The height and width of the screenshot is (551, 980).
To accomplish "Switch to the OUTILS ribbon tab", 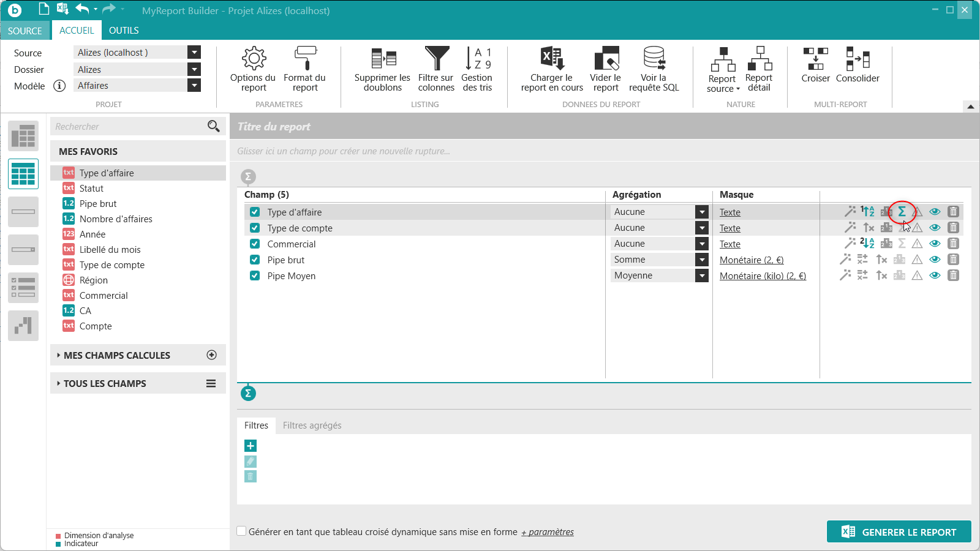I will pos(124,31).
